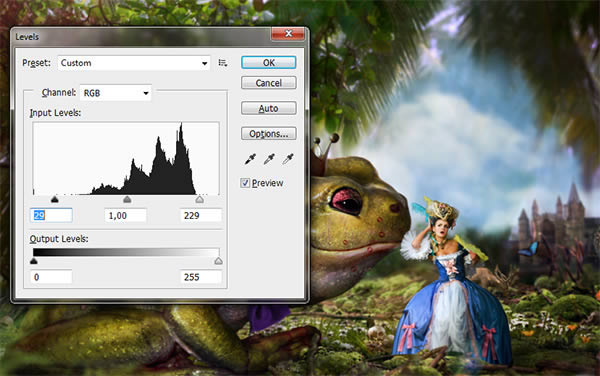Click the input highlights 229 field
Image resolution: width=600 pixels, height=376 pixels.
[201, 215]
